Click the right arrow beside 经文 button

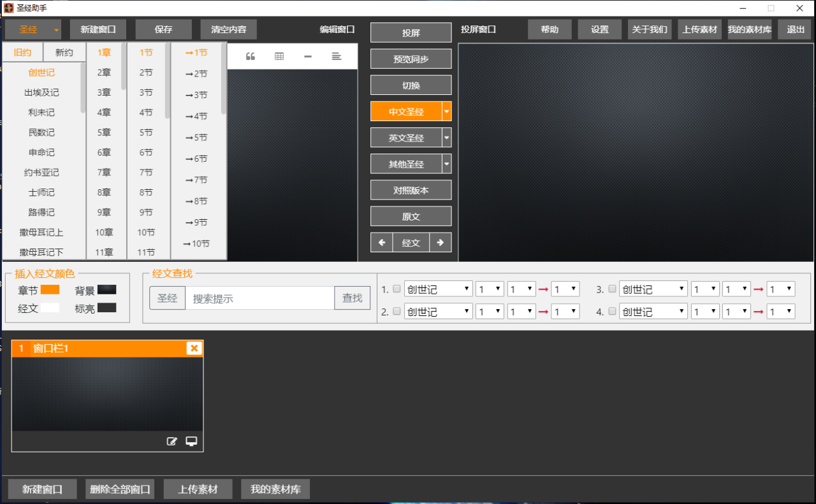441,243
